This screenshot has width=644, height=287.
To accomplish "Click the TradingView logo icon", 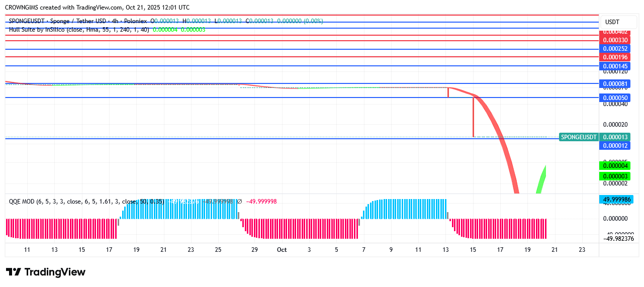I will (x=14, y=272).
